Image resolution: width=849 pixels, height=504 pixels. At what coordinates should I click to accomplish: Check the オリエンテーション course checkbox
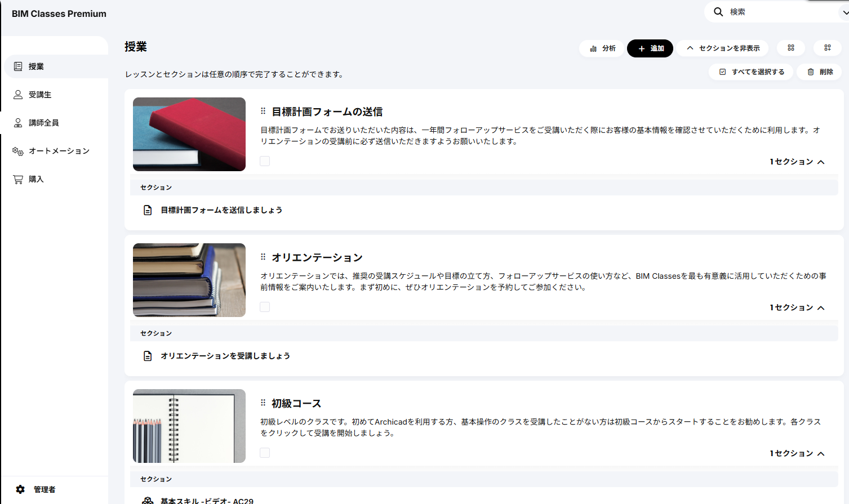click(265, 307)
